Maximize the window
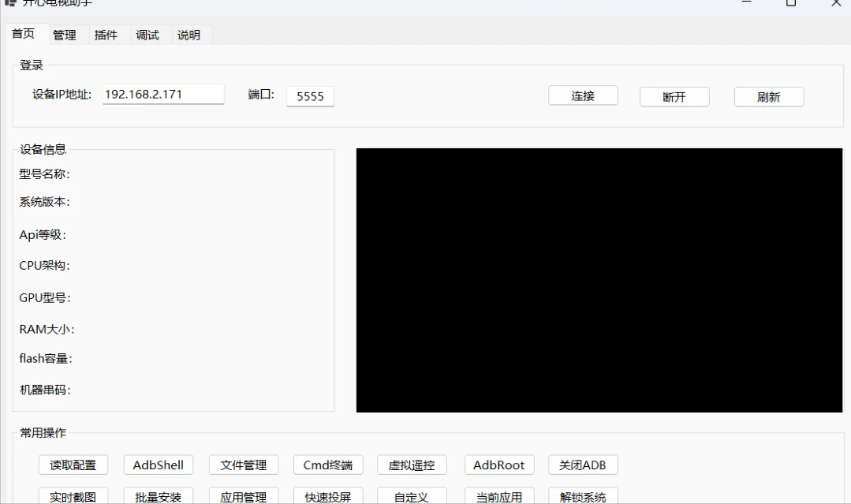 [x=791, y=2]
